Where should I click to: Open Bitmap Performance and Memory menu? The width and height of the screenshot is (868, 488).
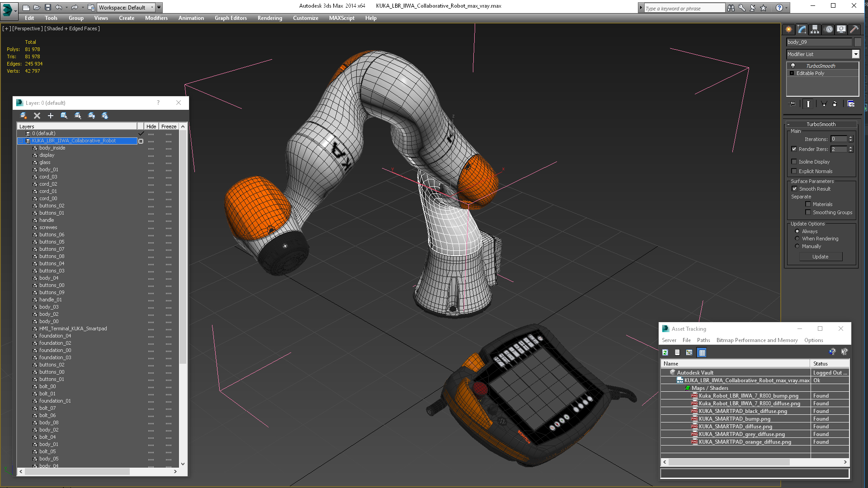pyautogui.click(x=757, y=340)
